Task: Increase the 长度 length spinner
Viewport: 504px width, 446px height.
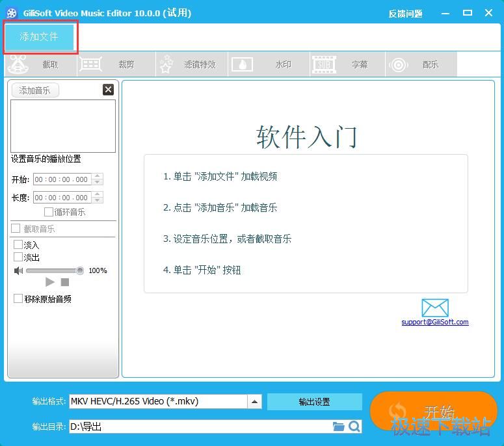Action: point(98,194)
